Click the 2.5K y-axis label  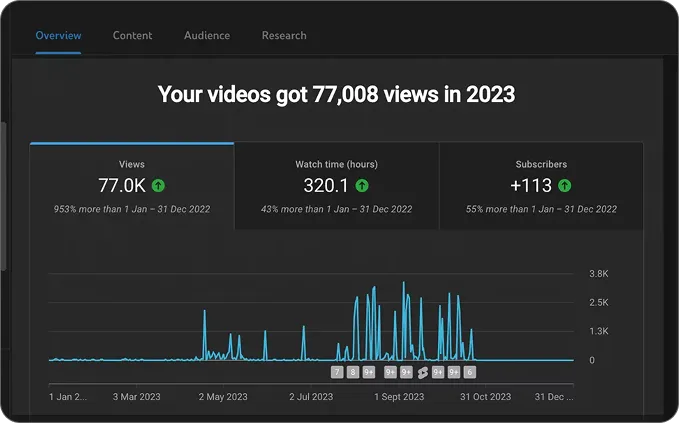(x=598, y=302)
